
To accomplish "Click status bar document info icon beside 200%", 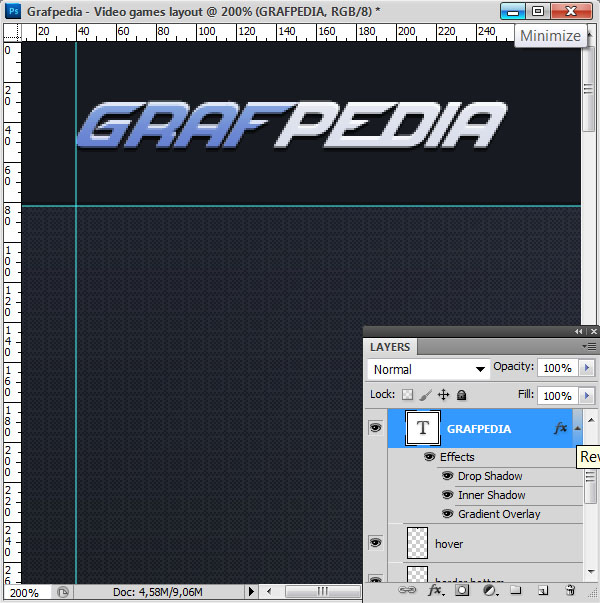I will coord(62,591).
